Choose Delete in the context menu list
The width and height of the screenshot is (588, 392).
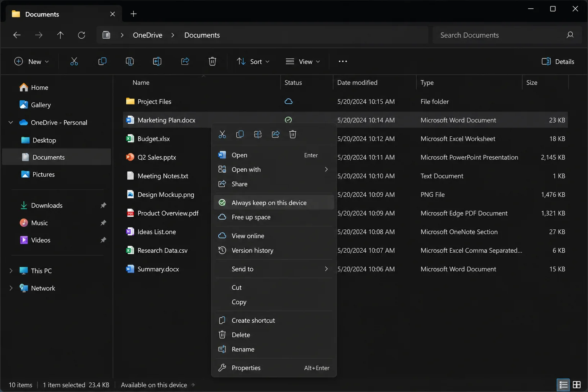(274, 335)
